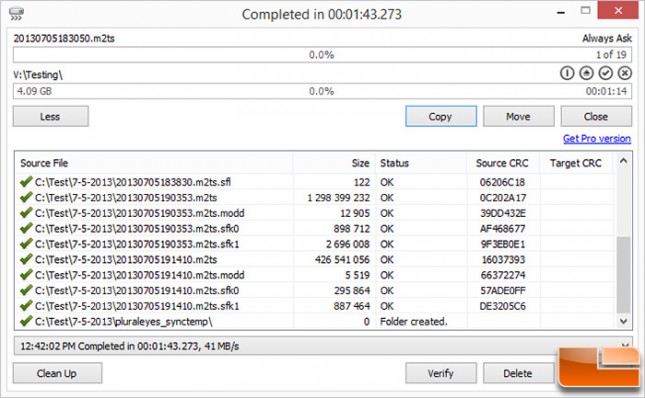Click the 4.09 GB total progress bar
The width and height of the screenshot is (645, 398).
pyautogui.click(x=322, y=91)
